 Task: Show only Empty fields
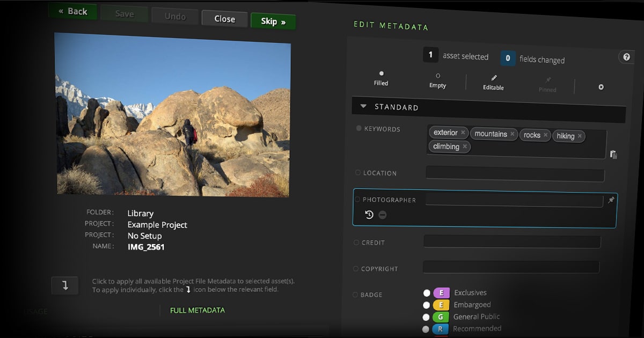tap(438, 76)
